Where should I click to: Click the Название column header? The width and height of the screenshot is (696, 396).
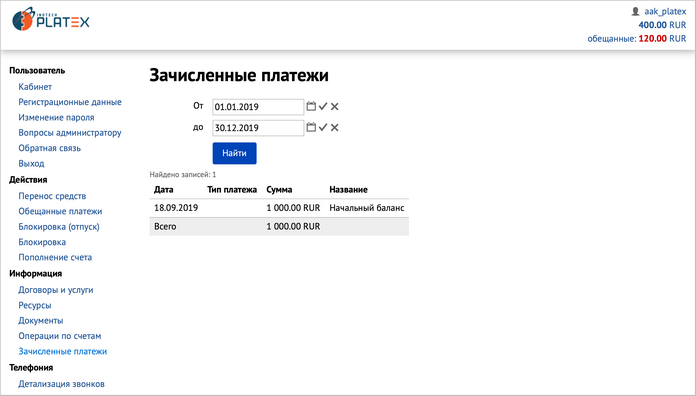pos(348,190)
